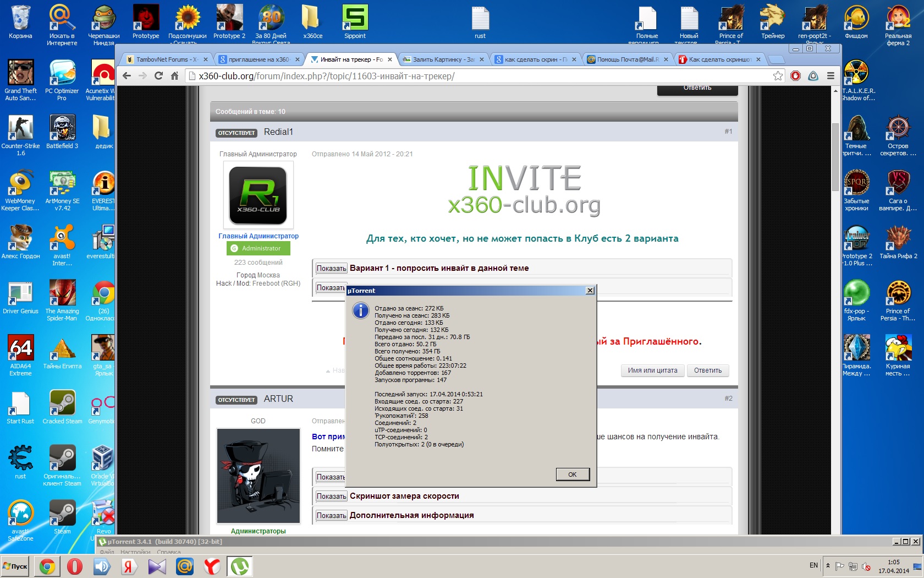Open the Yandex browser taskbar icon
The height and width of the screenshot is (578, 924).
212,566
